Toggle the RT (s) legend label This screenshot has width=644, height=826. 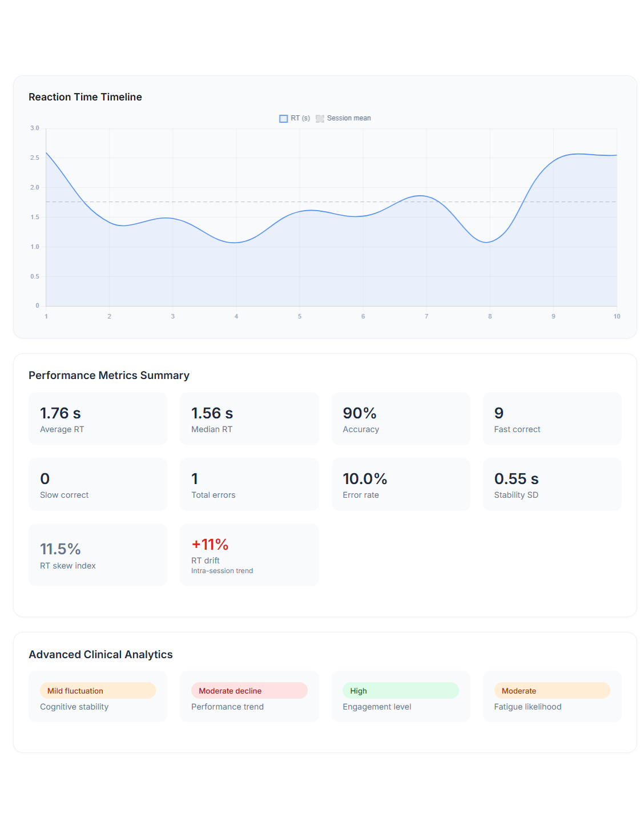coord(300,118)
